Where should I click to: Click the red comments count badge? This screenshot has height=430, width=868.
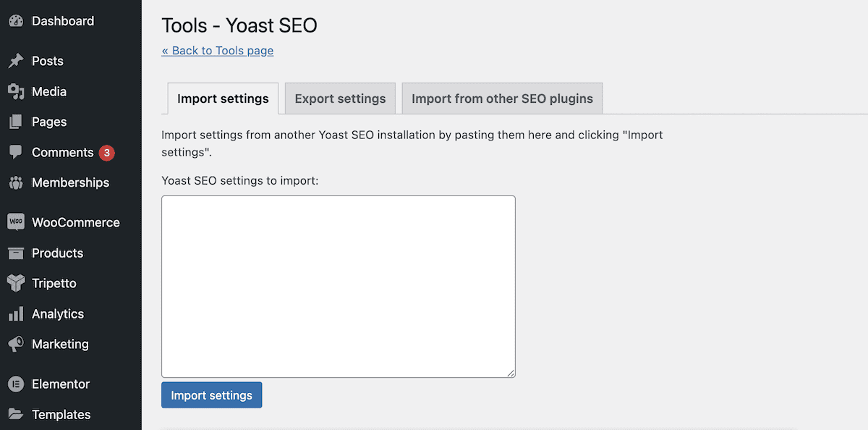pyautogui.click(x=107, y=153)
